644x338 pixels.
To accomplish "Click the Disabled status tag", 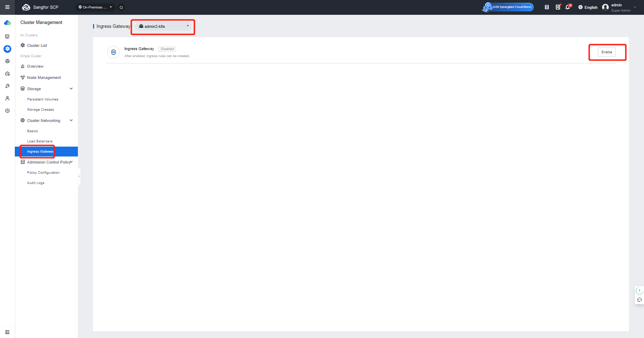I will coord(167,49).
